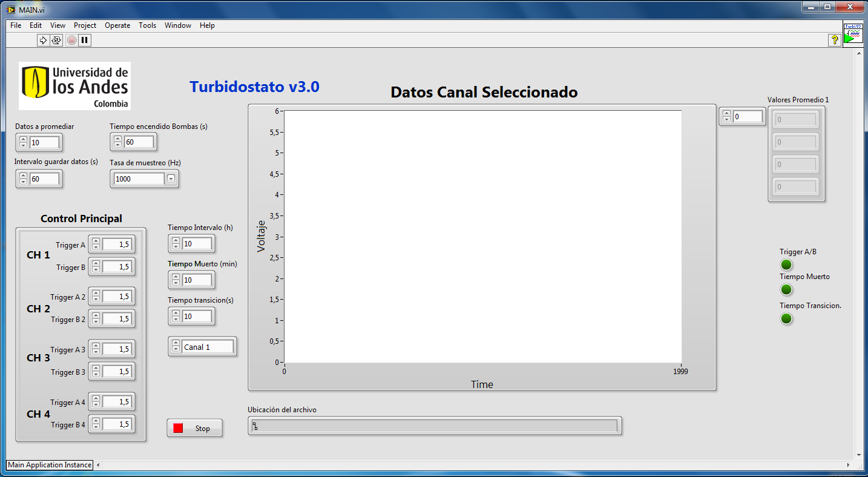The width and height of the screenshot is (868, 477).
Task: Open the Tools menu
Action: 147,25
